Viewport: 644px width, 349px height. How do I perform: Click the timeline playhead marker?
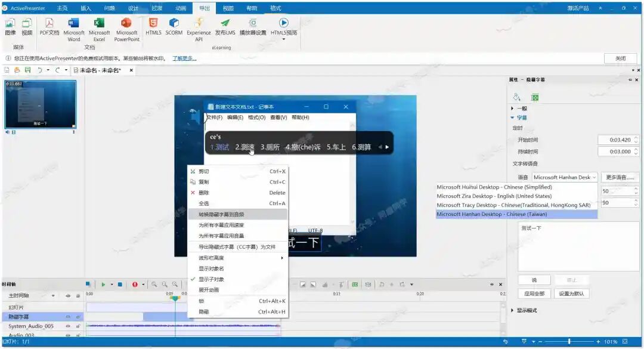tap(175, 298)
